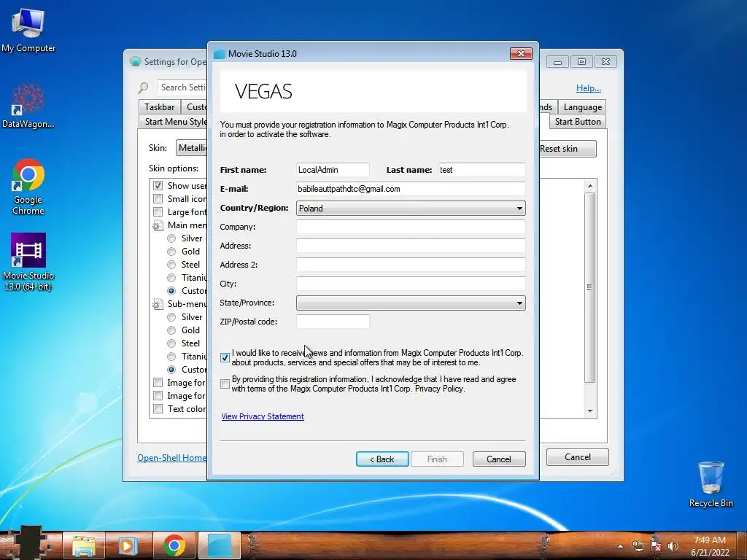Click the Last name field

click(x=481, y=170)
